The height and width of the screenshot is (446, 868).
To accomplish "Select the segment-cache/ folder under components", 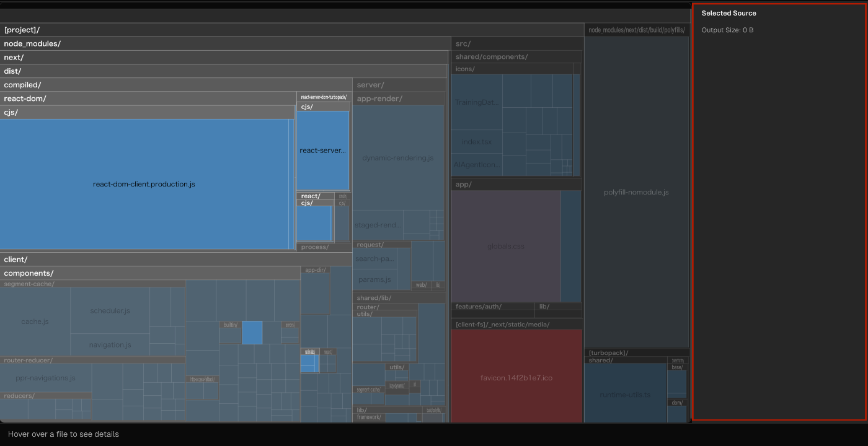I will pyautogui.click(x=92, y=284).
